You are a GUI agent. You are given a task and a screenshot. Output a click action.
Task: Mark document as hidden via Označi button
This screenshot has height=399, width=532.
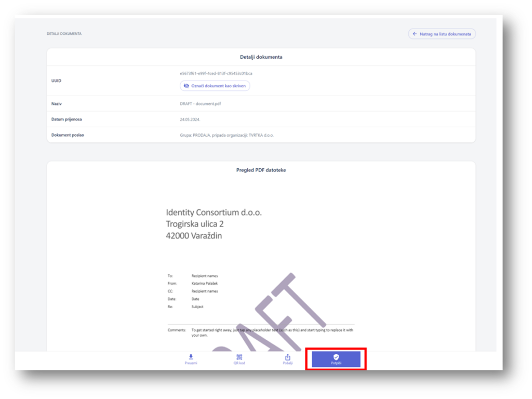point(215,86)
